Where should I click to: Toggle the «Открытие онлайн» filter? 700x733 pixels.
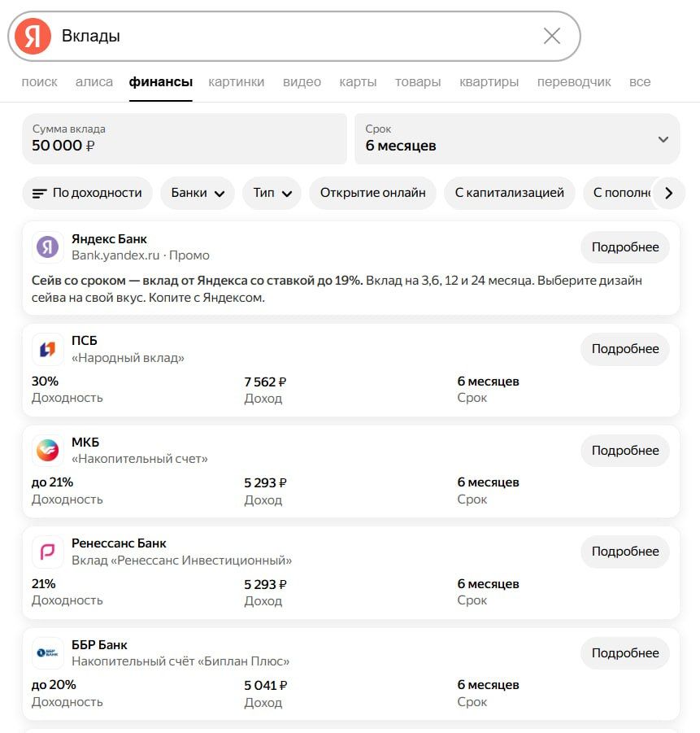(372, 193)
